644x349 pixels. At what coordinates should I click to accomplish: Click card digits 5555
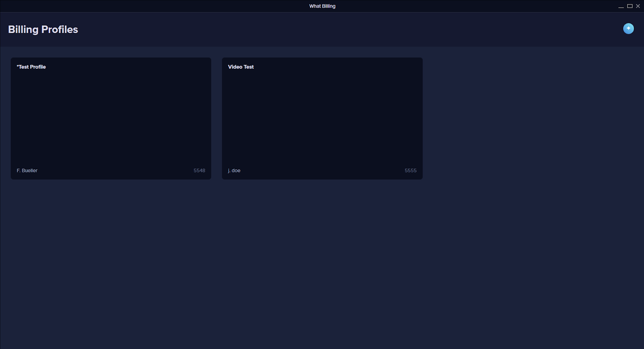click(x=411, y=170)
